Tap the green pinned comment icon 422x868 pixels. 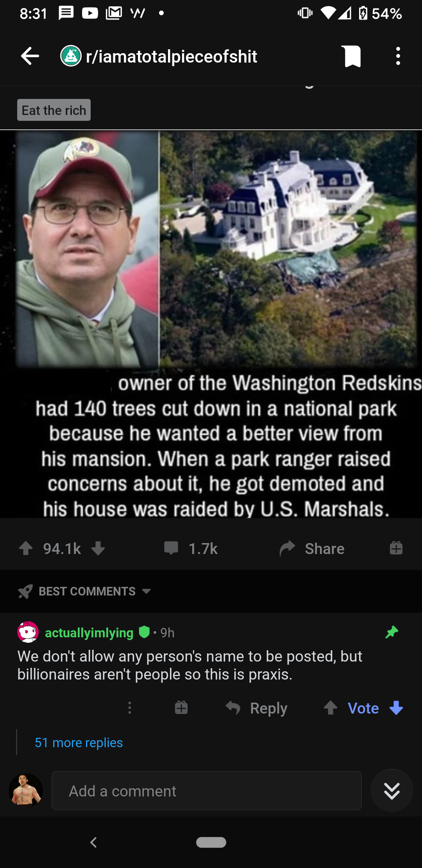[392, 632]
